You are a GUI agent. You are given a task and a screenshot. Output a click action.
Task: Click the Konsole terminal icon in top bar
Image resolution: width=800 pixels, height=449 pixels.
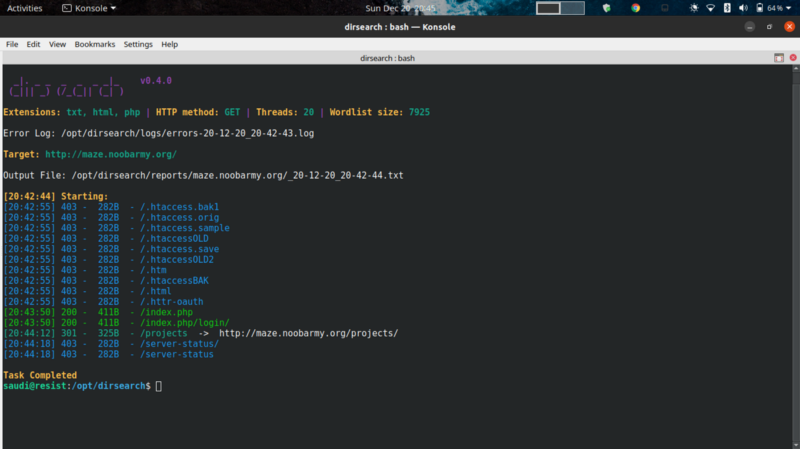pyautogui.click(x=67, y=8)
